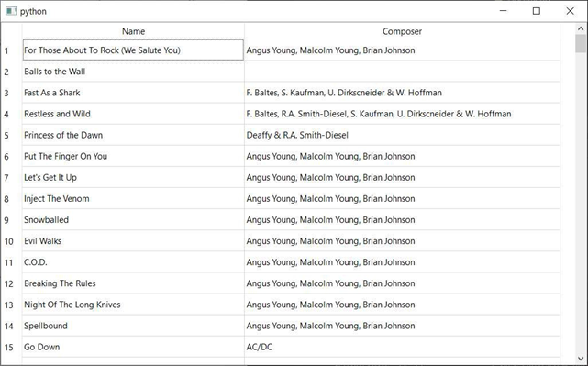
Task: Select composer cell in the Snowballed row
Action: [402, 220]
